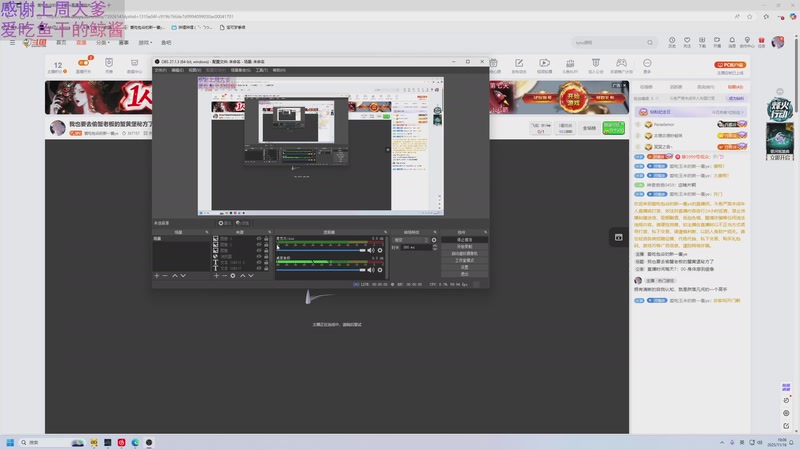Screen dimensions: 800x450
Task: Open the Douyu hamburger menu icon
Action: 12,43
